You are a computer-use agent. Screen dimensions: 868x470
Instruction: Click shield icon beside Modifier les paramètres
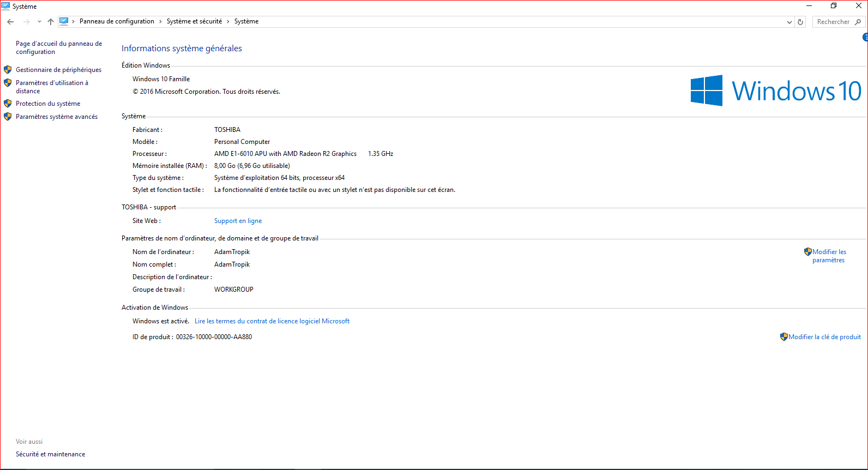point(808,252)
